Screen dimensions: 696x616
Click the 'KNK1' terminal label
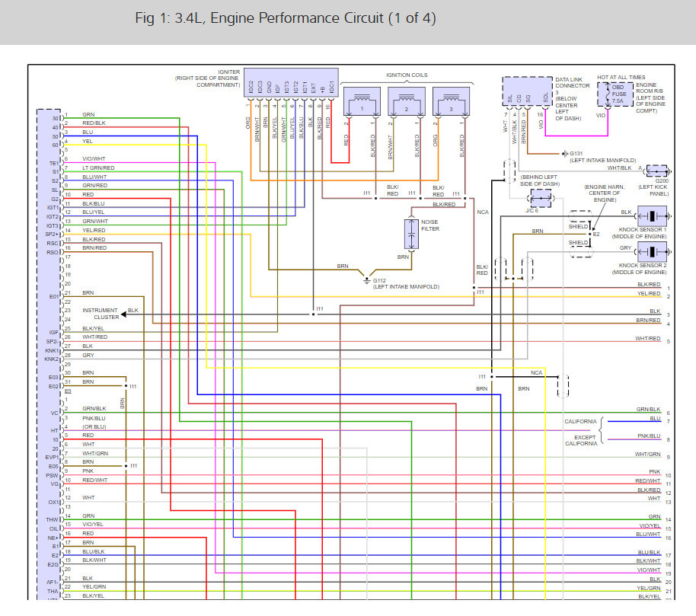pos(52,350)
